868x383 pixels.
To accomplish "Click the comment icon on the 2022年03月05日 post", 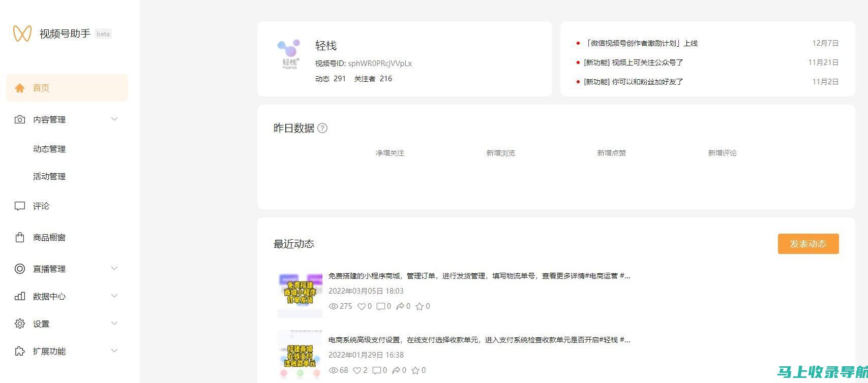I will coord(380,306).
